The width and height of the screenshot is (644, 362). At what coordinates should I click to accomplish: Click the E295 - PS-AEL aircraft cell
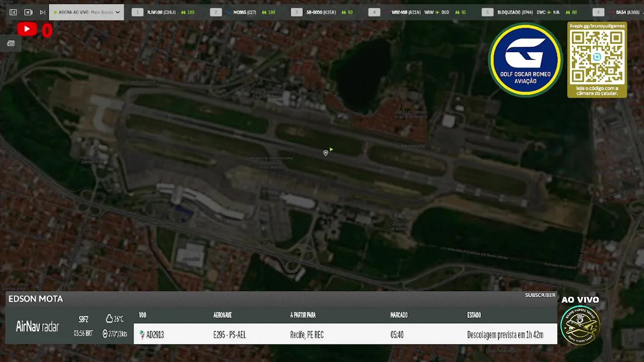click(x=229, y=335)
